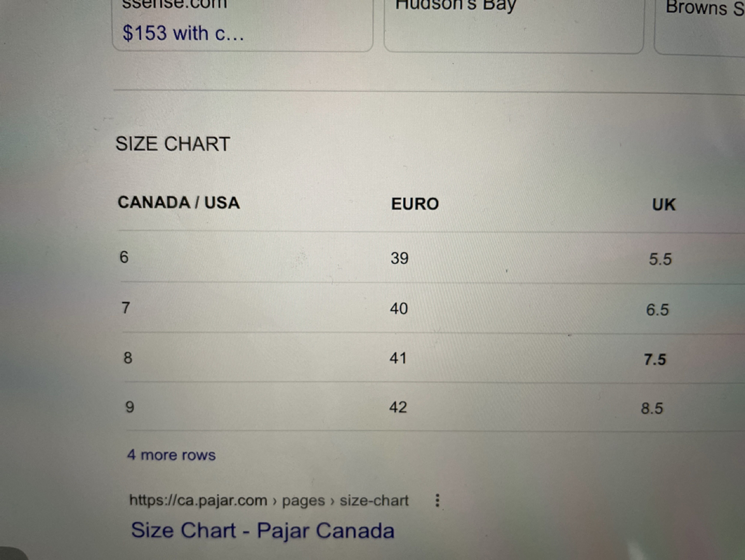This screenshot has width=745, height=560.
Task: Click the UK column header
Action: coord(663,205)
